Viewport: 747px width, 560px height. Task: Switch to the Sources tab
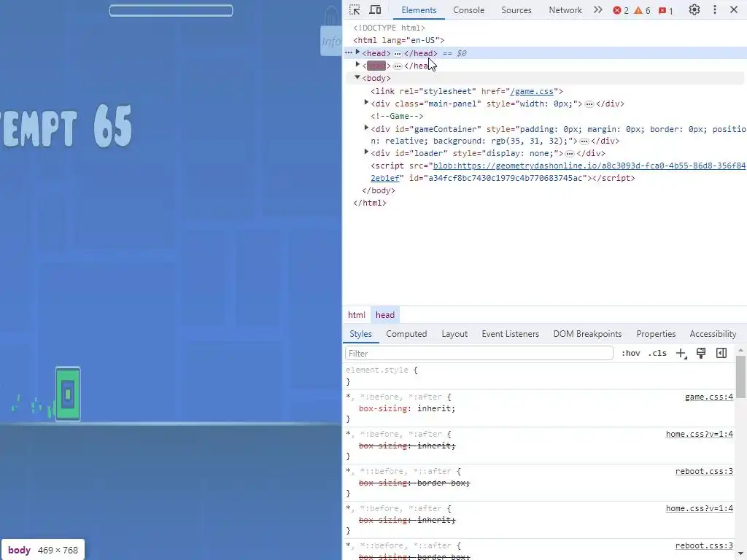(x=516, y=10)
